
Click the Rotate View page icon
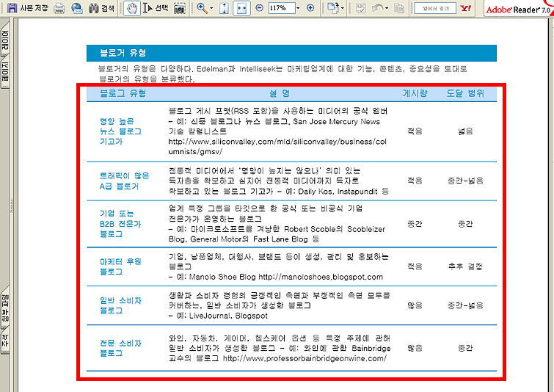[x=332, y=8]
